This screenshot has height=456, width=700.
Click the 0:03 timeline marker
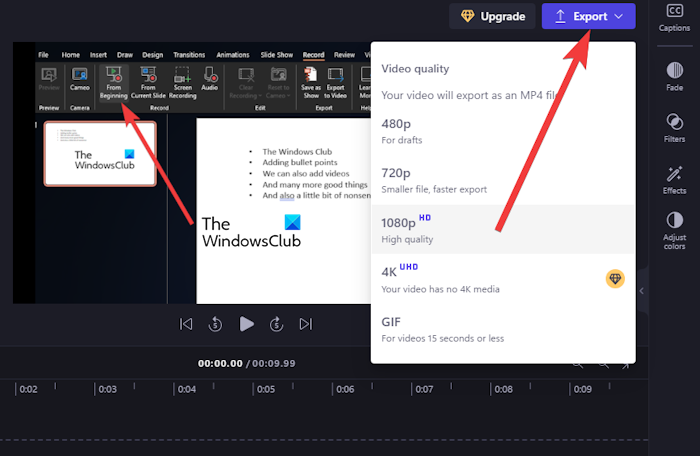click(x=107, y=389)
